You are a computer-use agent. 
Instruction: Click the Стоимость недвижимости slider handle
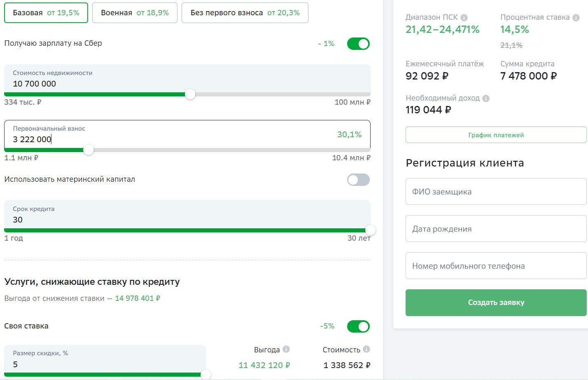pyautogui.click(x=190, y=94)
